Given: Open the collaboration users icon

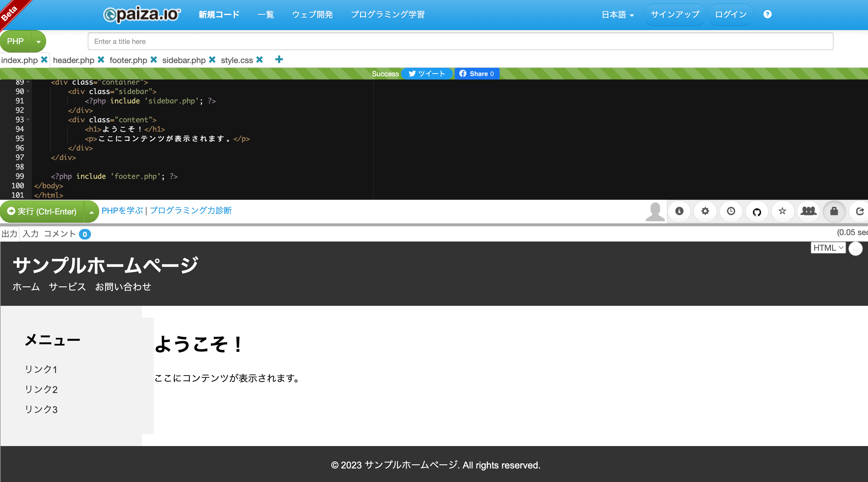Looking at the screenshot, I should point(808,211).
